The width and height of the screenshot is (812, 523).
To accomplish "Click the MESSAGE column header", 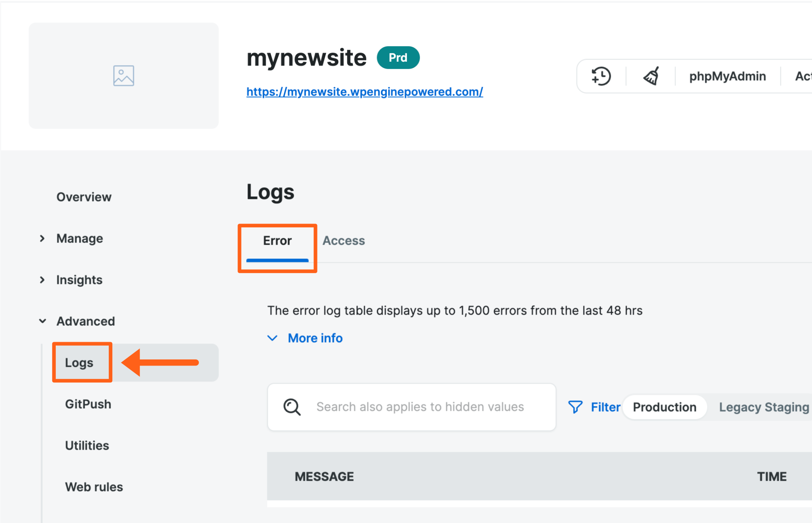I will pos(324,476).
